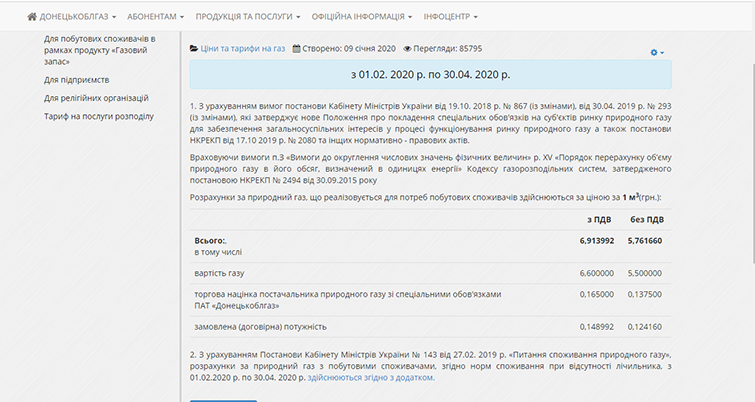Viewport: 755px width, 402px height.
Task: Follow 'здійснюються згідно з додатком' link
Action: pos(371,378)
